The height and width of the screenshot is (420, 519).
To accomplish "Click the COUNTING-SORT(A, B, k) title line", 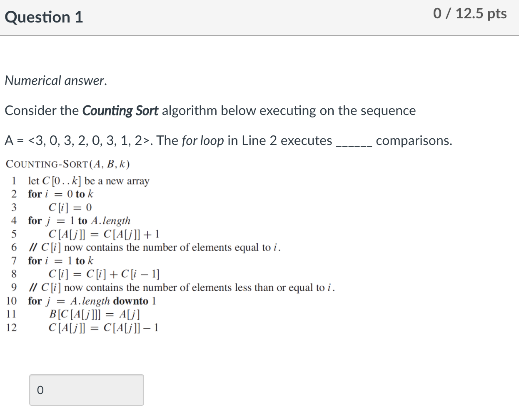I will click(67, 164).
